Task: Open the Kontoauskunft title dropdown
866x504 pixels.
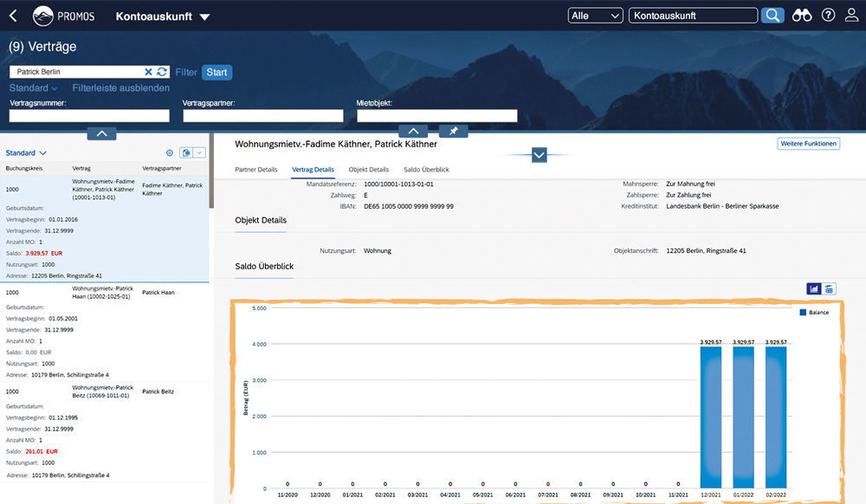Action: click(x=204, y=16)
